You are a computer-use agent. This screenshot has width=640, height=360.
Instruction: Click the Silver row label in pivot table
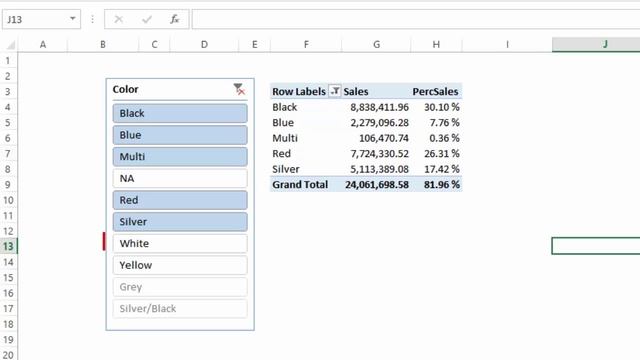tap(306, 169)
